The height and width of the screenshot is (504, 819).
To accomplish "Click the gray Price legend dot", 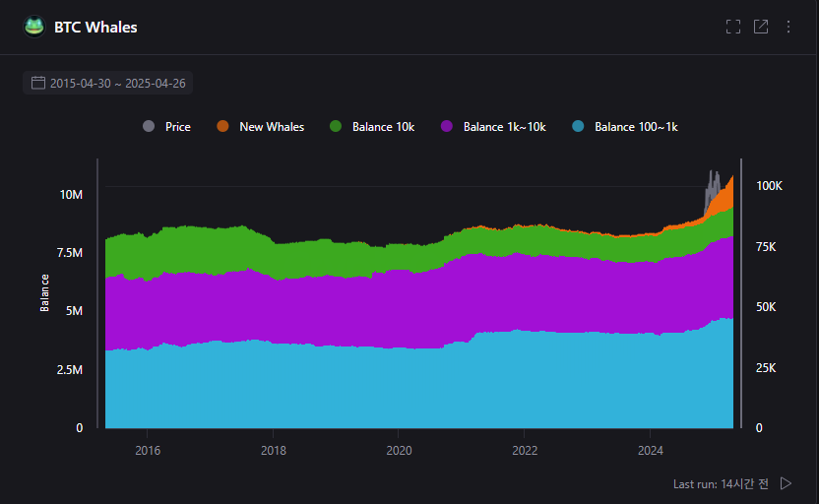I will pos(149,126).
